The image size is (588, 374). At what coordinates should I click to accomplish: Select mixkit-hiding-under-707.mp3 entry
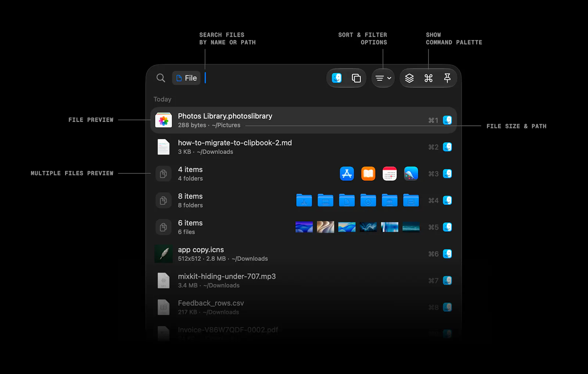304,281
